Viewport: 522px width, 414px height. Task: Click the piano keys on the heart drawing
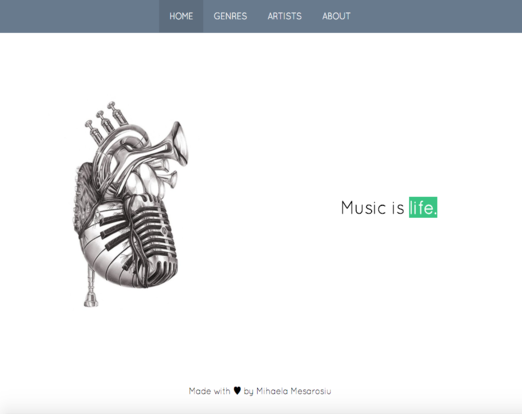point(110,243)
